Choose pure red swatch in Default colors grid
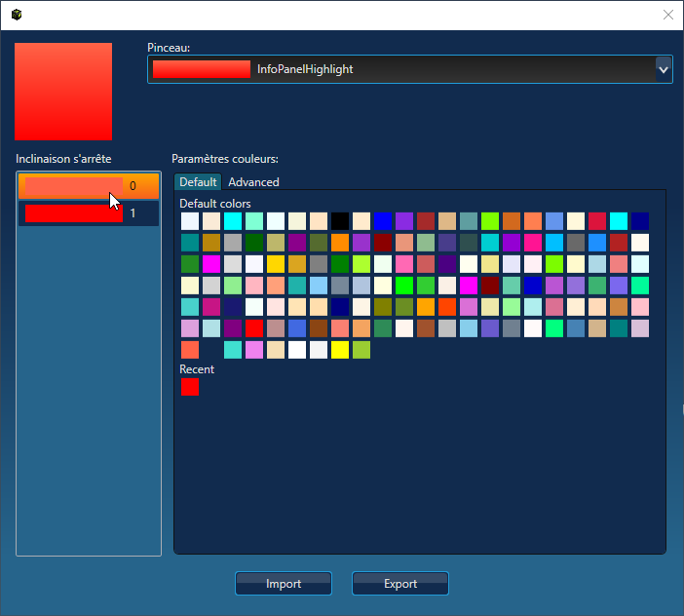This screenshot has height=616, width=684. click(254, 328)
